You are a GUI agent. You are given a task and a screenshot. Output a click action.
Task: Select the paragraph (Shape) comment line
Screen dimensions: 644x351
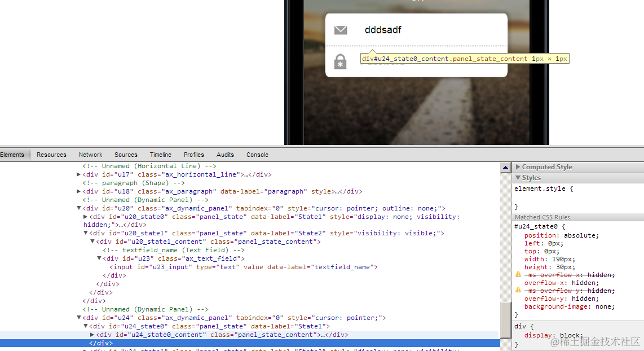[x=134, y=183]
